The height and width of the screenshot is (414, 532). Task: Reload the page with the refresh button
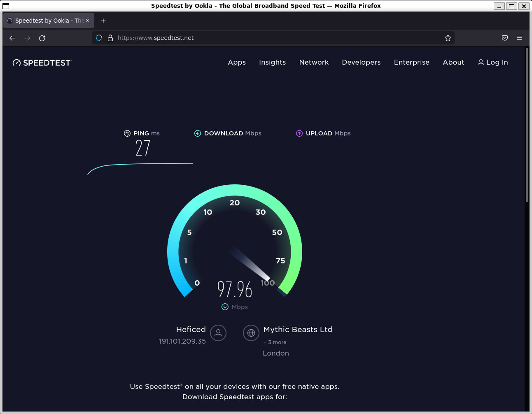click(42, 38)
